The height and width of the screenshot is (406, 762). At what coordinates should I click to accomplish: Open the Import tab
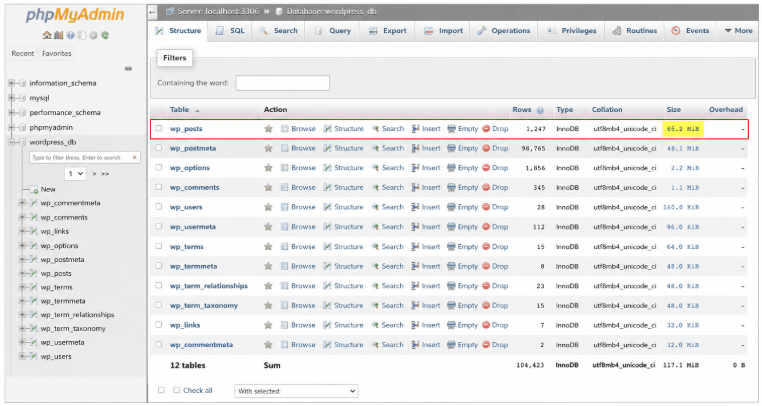[x=443, y=31]
